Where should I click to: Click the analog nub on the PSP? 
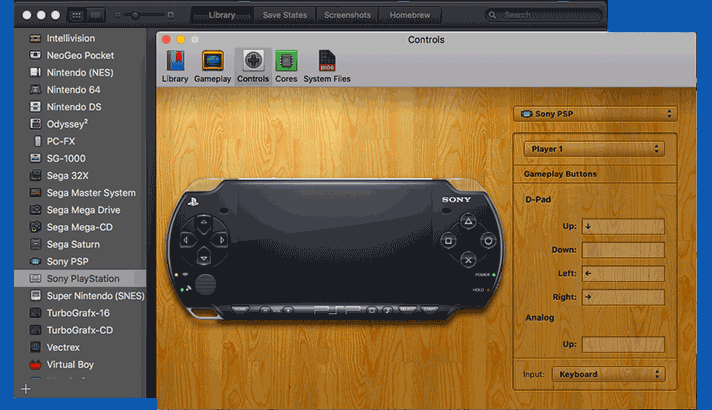205,285
